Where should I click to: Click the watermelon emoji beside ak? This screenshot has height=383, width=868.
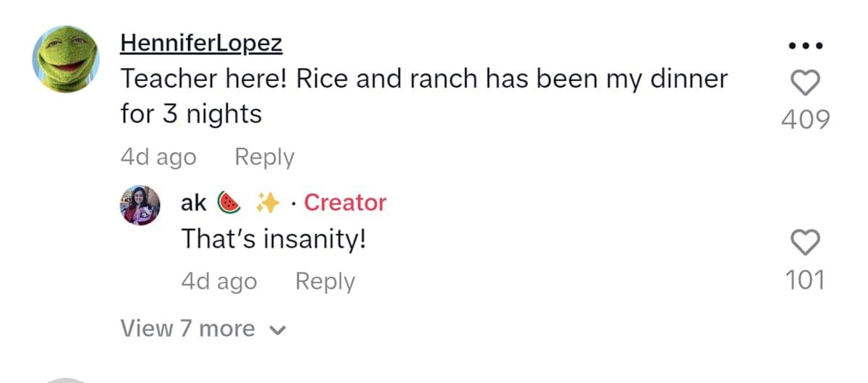click(229, 203)
